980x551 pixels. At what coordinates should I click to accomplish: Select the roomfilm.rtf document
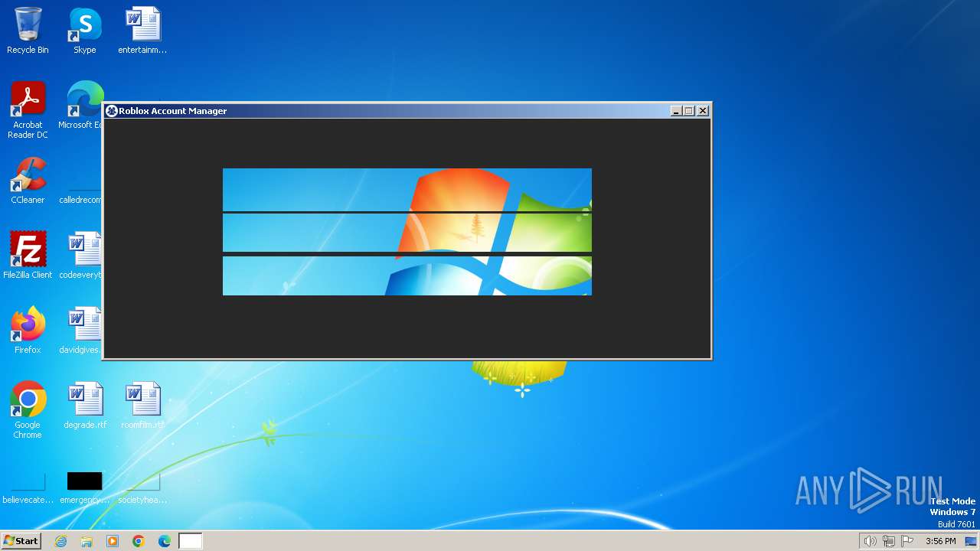(142, 406)
